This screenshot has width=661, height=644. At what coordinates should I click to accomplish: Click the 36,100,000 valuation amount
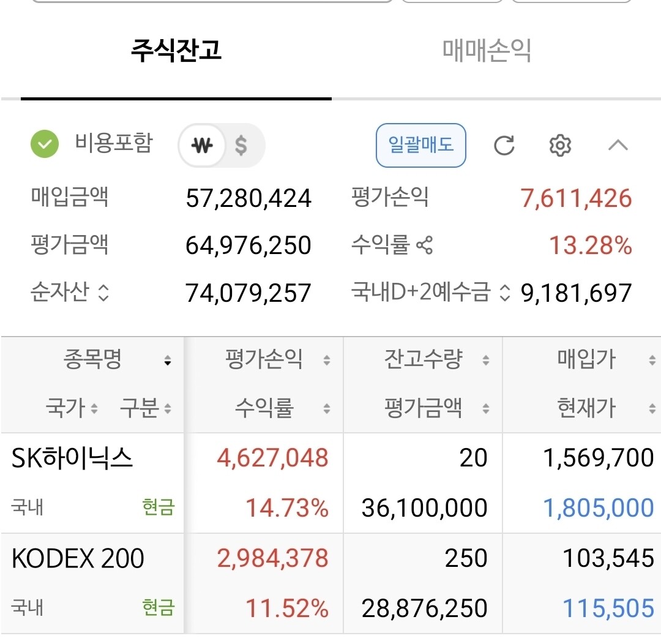(425, 507)
